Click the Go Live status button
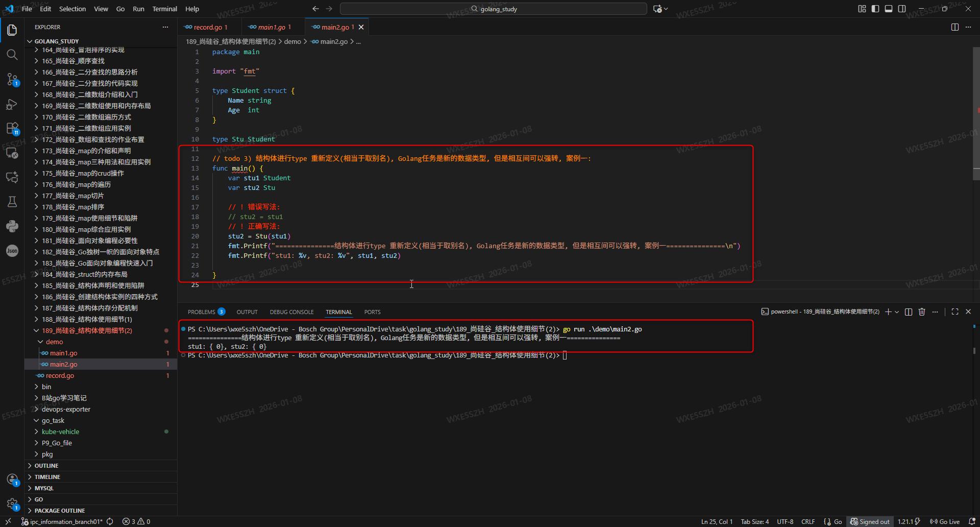 (x=944, y=521)
